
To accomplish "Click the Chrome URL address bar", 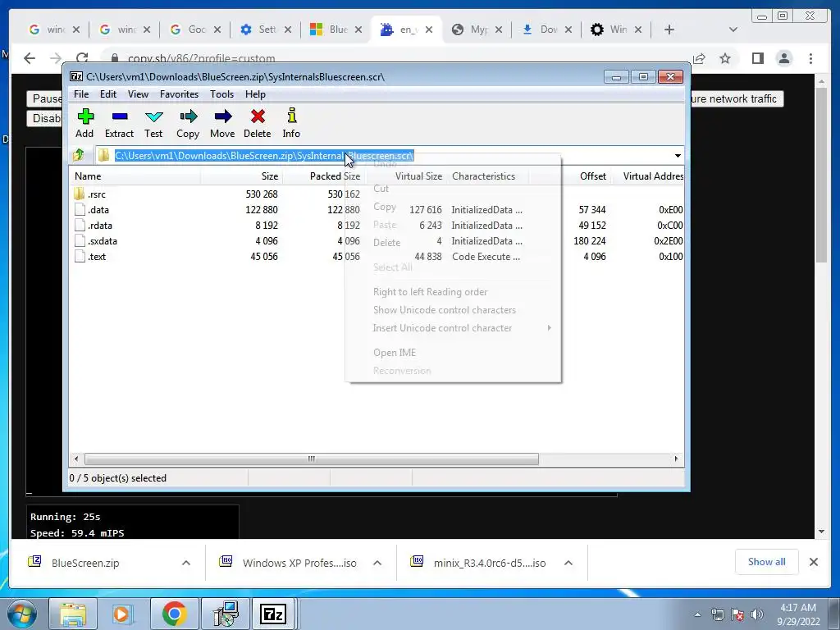I will click(396, 58).
